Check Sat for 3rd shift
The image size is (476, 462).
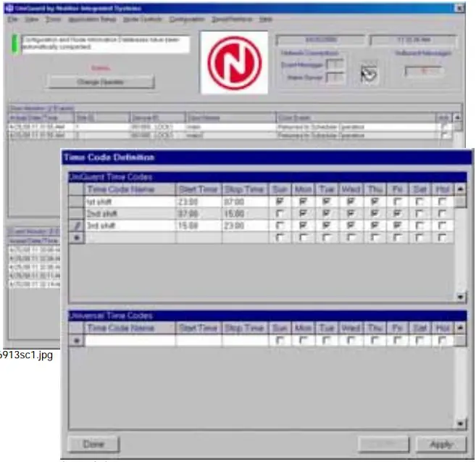(x=419, y=226)
